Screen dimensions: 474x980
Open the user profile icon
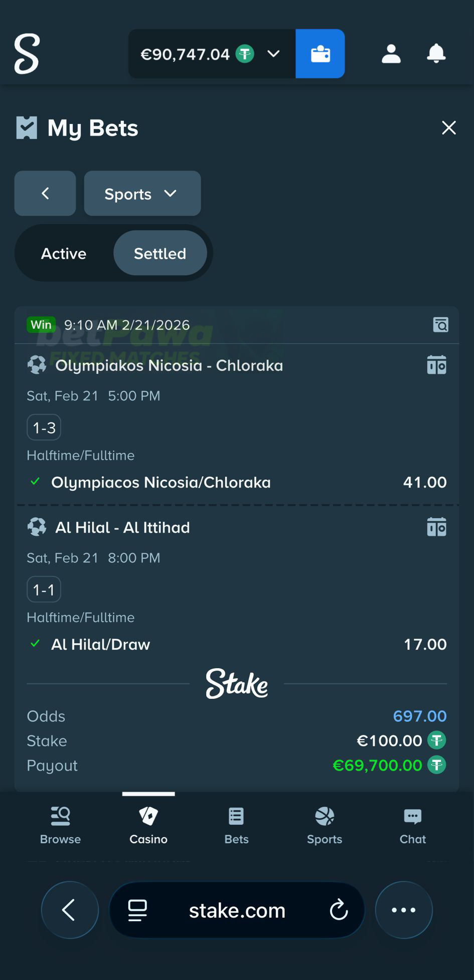click(x=391, y=54)
